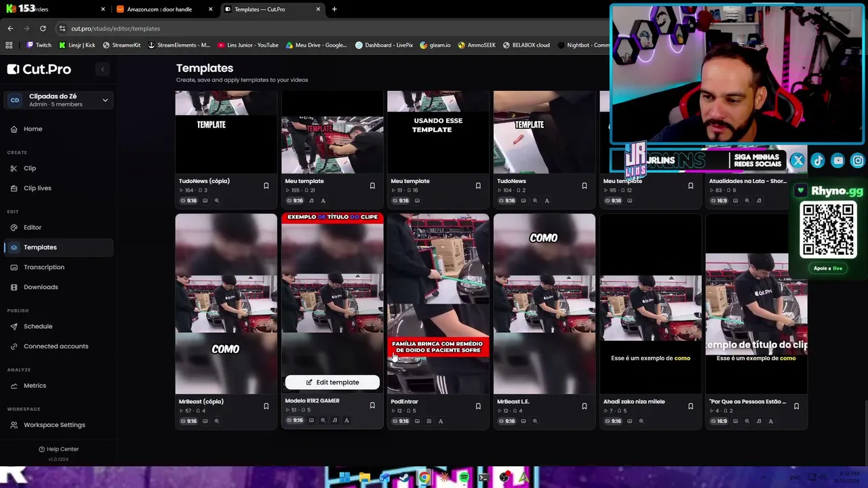Open File Explorer from the taskbar
Screen dimensions: 868x488
coord(364,478)
